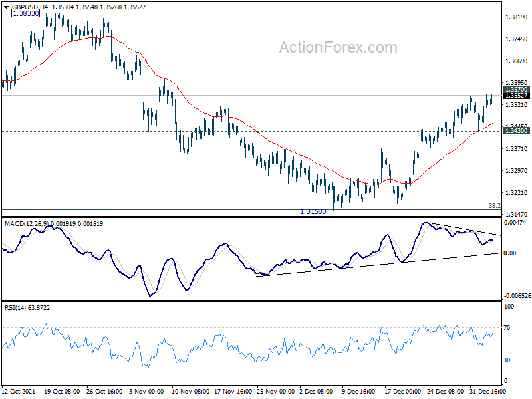Viewport: 532px width, 399px height.
Task: Click the 24 Dec 08:00 date label
Action: (446, 392)
